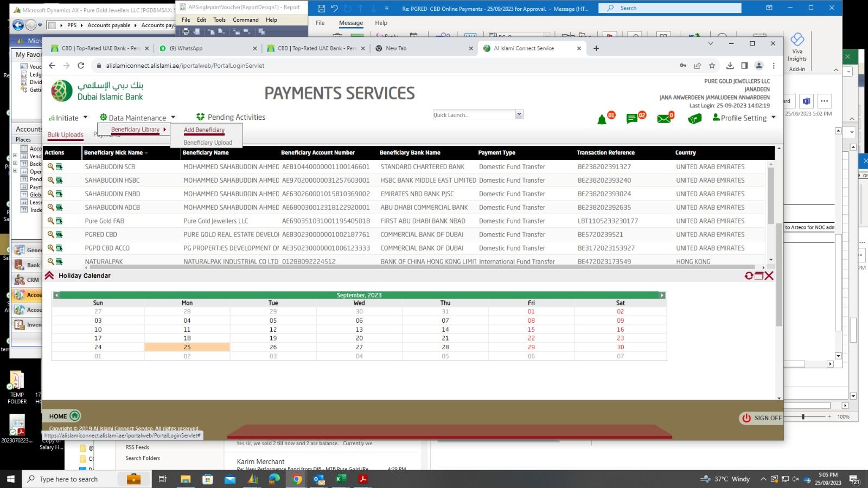
Task: Go to next month in Holiday Calendar
Action: coord(662,295)
